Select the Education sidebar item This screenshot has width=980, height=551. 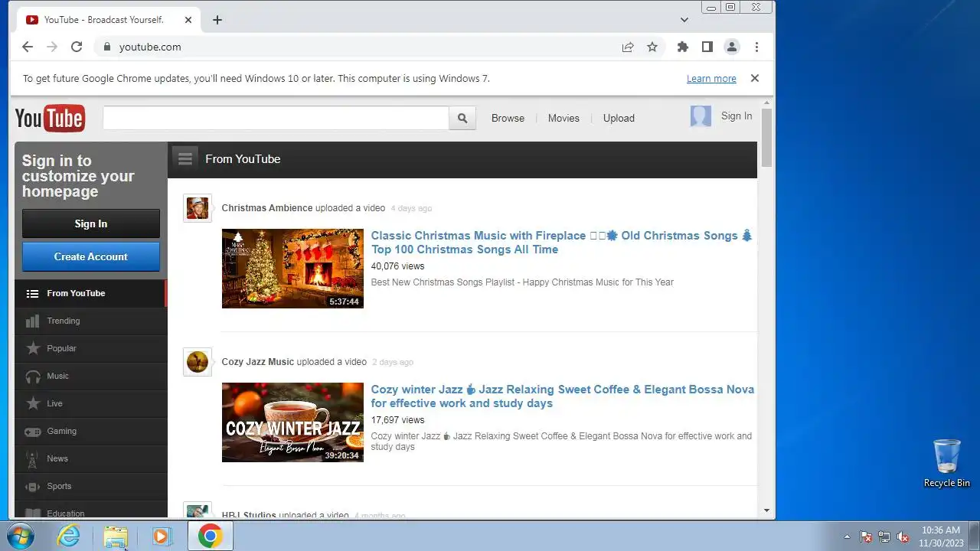click(90, 512)
